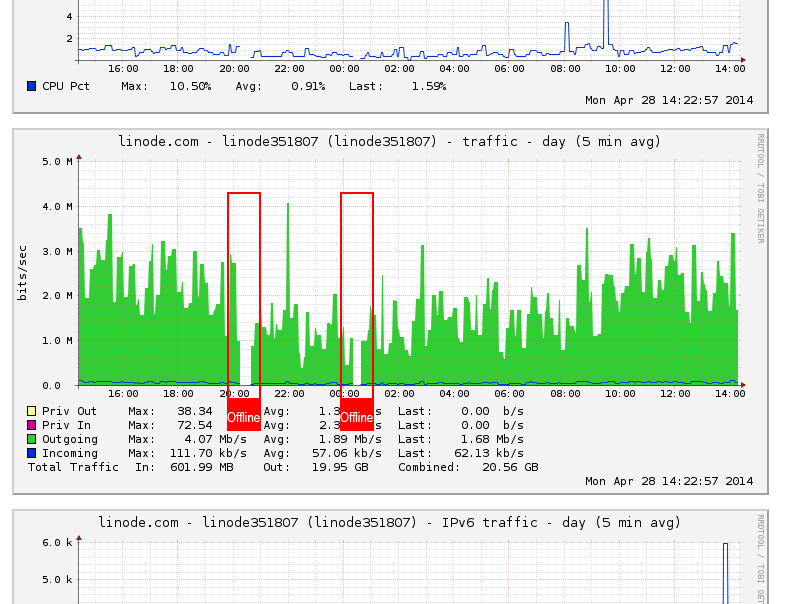
Task: Click Incoming average "57.06 kb/s"
Action: pyautogui.click(x=347, y=453)
